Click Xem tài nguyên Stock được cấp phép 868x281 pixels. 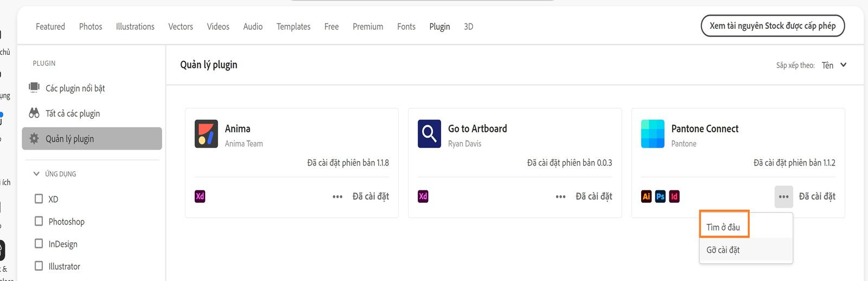(773, 25)
